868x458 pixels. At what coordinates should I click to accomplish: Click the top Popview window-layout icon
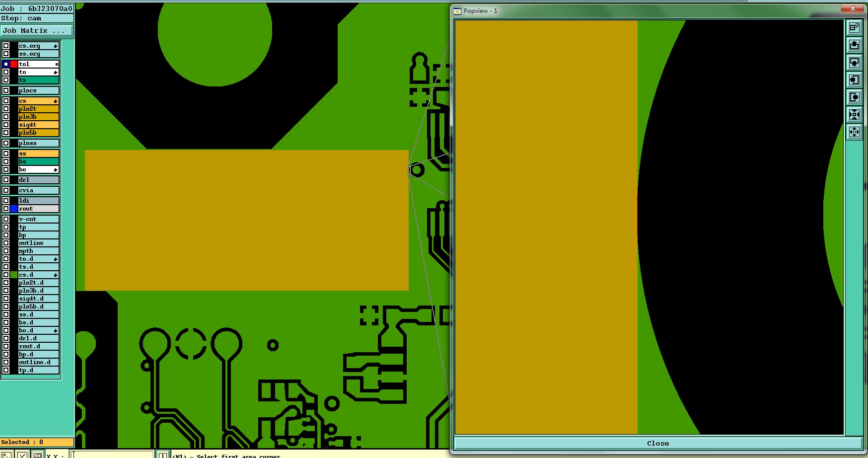click(854, 28)
